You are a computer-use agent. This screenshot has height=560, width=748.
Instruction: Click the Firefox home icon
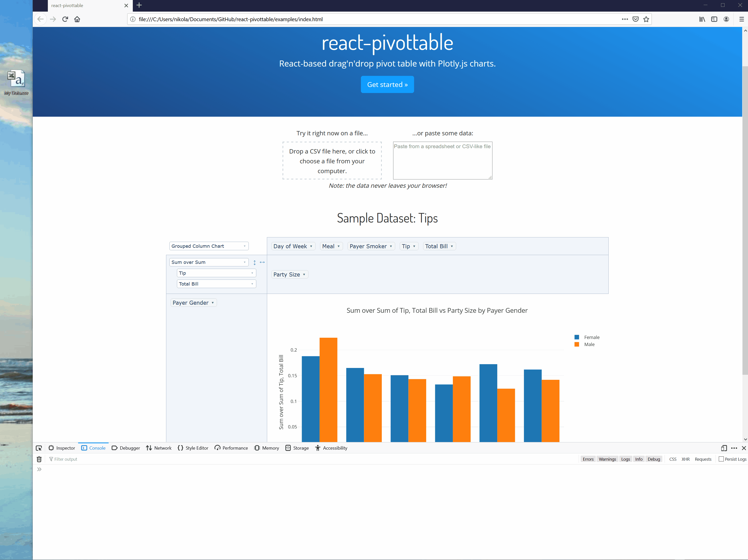[77, 19]
